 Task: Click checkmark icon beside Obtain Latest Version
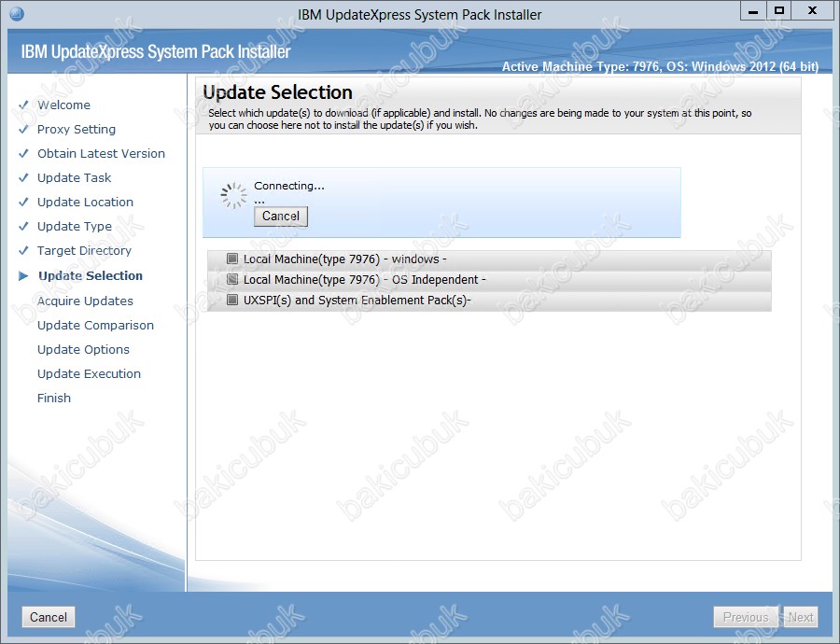(23, 153)
